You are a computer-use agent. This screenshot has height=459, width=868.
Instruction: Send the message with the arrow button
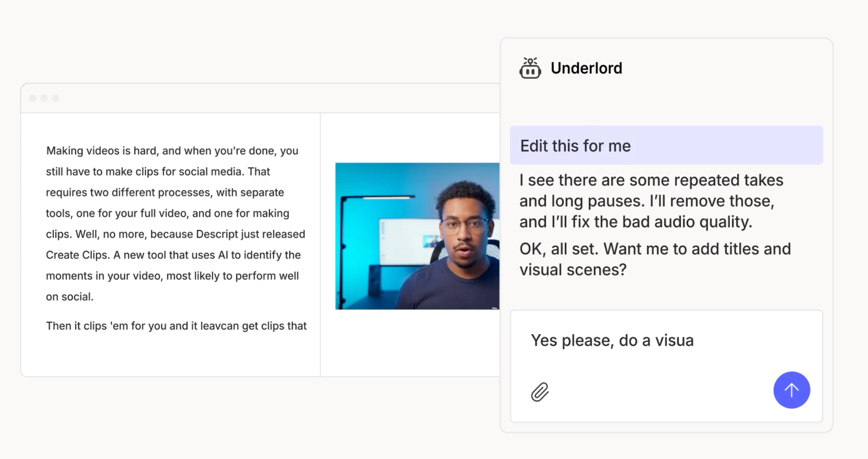[791, 390]
